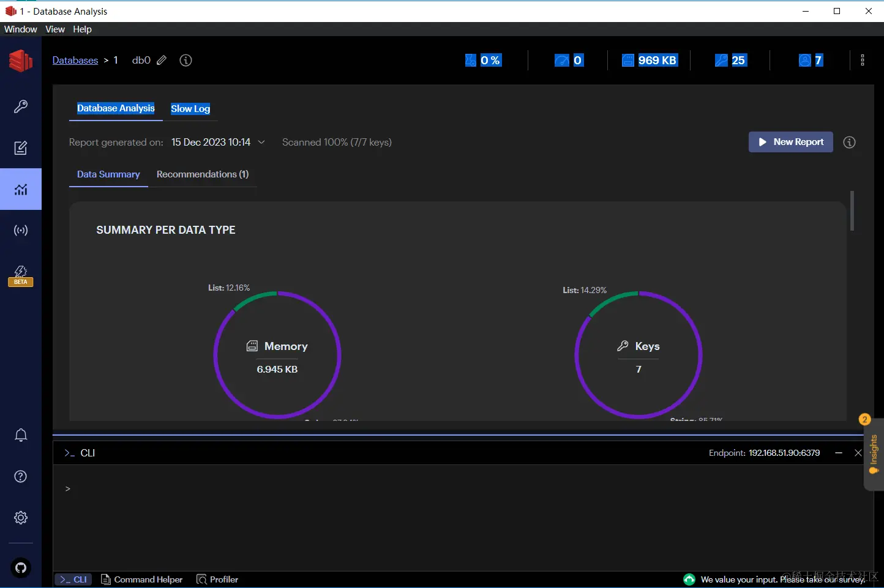This screenshot has width=884, height=588.
Task: Click the Keys chart key icon
Action: (x=623, y=346)
